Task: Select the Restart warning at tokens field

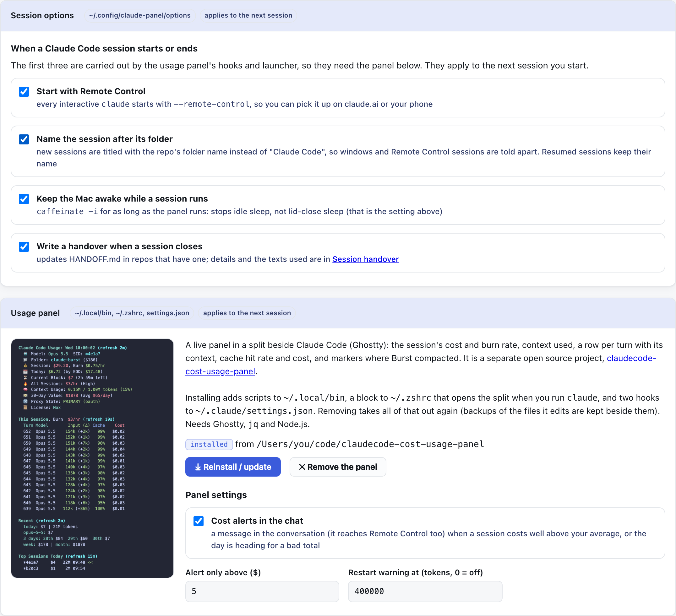Action: pyautogui.click(x=425, y=591)
